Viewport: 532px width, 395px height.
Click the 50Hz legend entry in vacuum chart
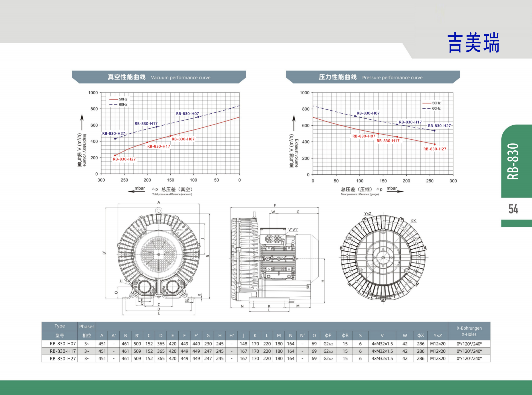[118, 99]
